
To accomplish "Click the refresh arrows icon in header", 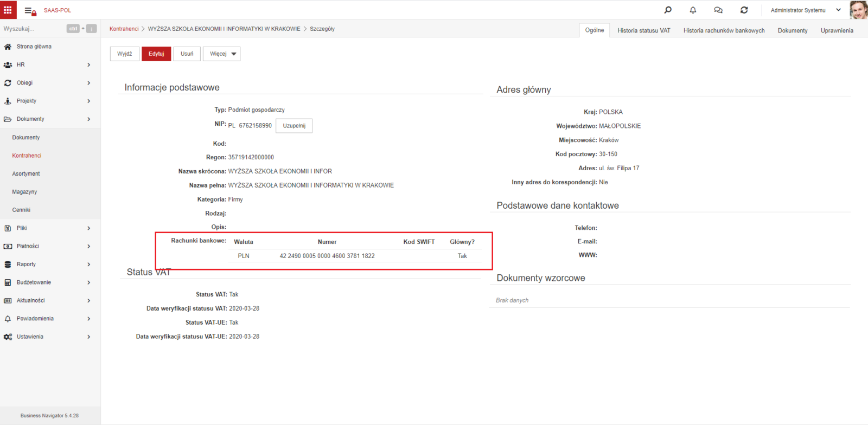I will click(x=744, y=10).
